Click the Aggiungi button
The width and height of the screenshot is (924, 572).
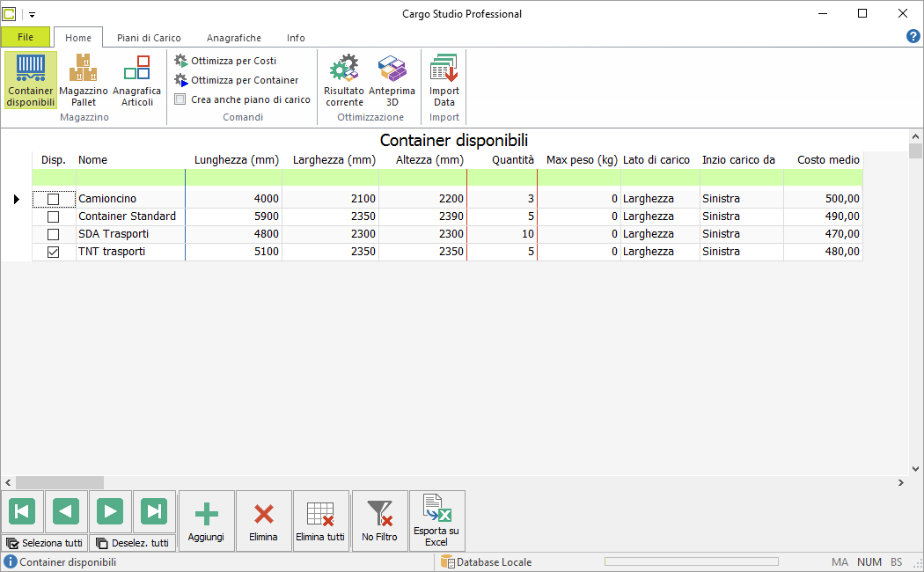pos(206,521)
